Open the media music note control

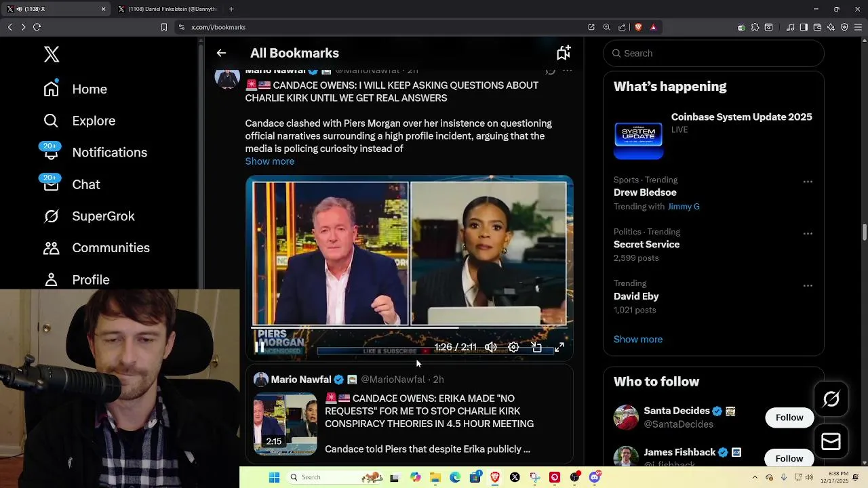point(790,27)
